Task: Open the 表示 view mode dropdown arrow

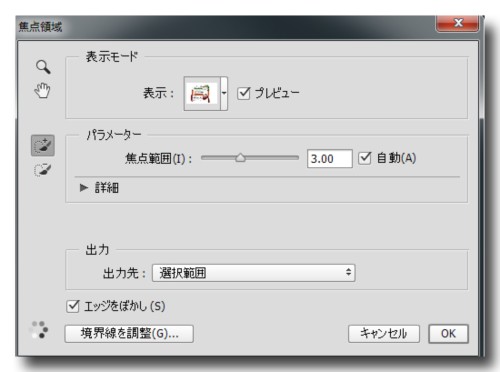Action: coord(224,94)
